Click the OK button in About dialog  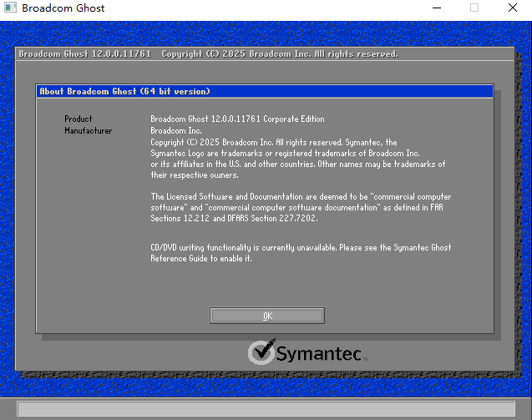[x=267, y=316]
